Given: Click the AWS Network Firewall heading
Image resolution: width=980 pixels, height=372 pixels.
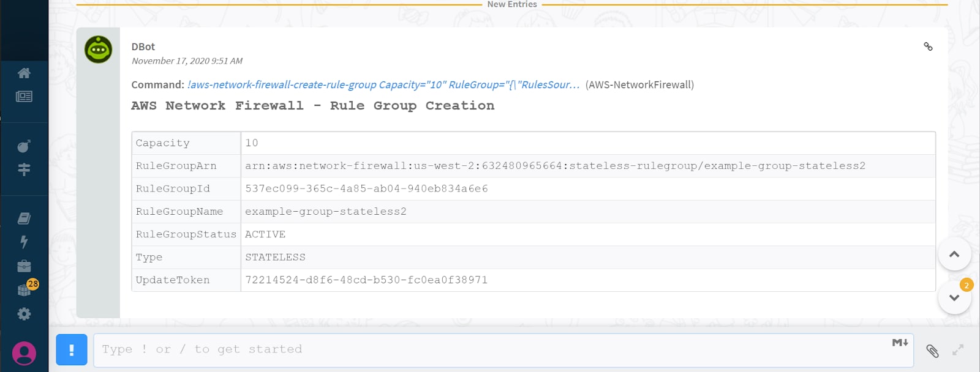Looking at the screenshot, I should [312, 106].
